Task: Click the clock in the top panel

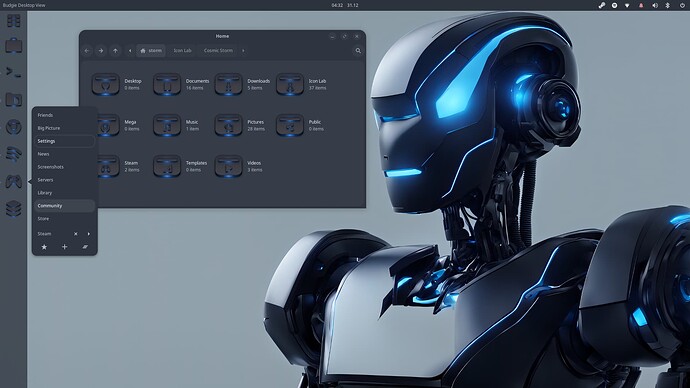Action: click(345, 5)
